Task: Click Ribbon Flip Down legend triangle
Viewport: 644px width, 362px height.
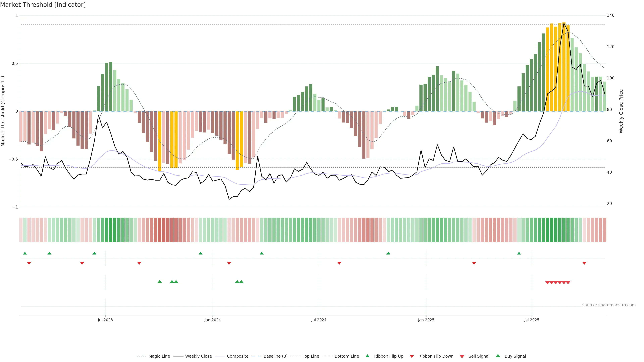Action: pyautogui.click(x=412, y=356)
